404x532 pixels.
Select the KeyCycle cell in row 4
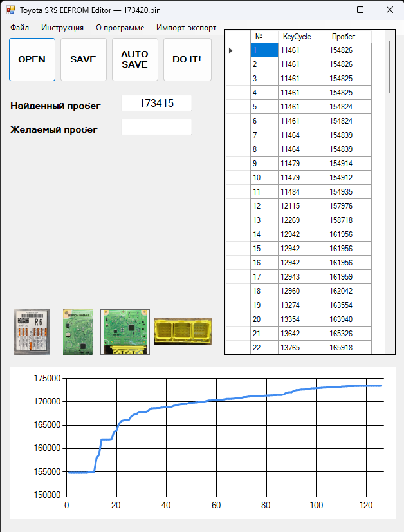click(302, 93)
